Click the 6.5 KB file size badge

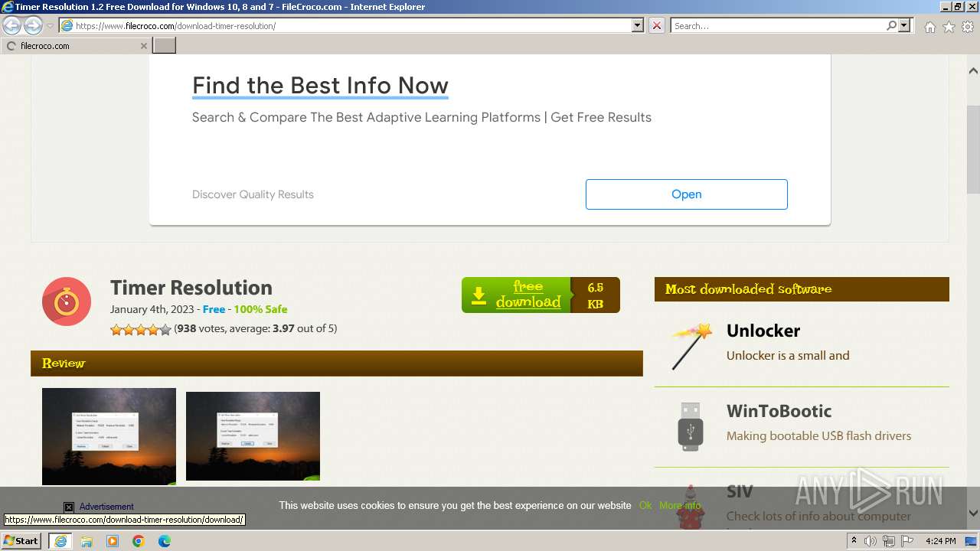tap(595, 295)
